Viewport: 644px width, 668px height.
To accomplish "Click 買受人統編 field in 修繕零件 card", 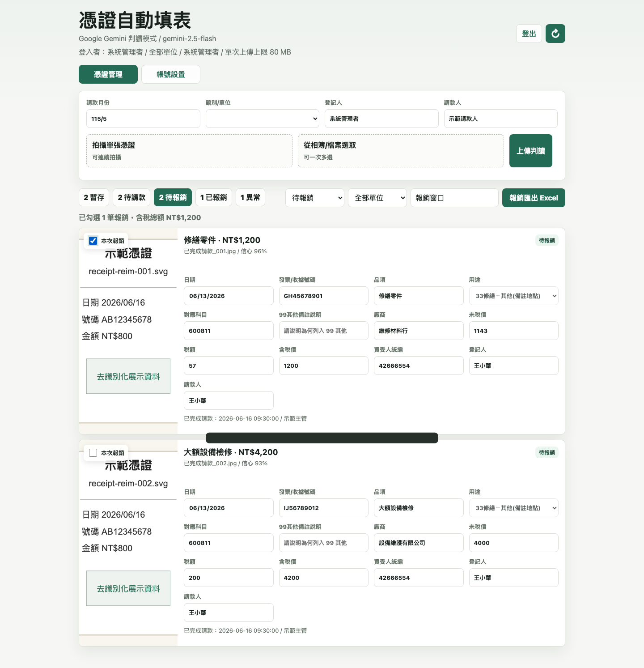I will click(x=419, y=366).
